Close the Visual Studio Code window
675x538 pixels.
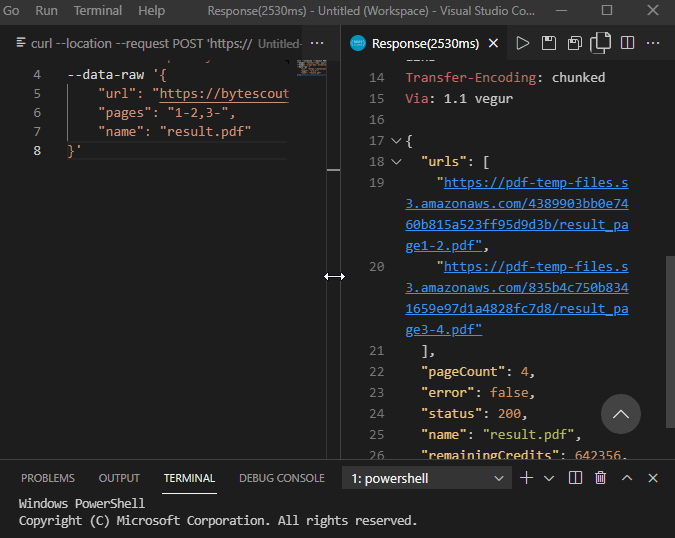click(x=653, y=10)
